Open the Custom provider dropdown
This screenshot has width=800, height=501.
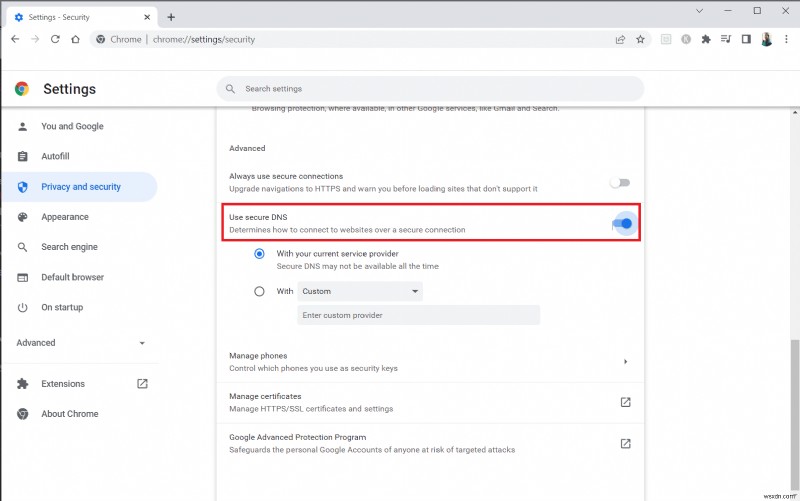point(360,291)
